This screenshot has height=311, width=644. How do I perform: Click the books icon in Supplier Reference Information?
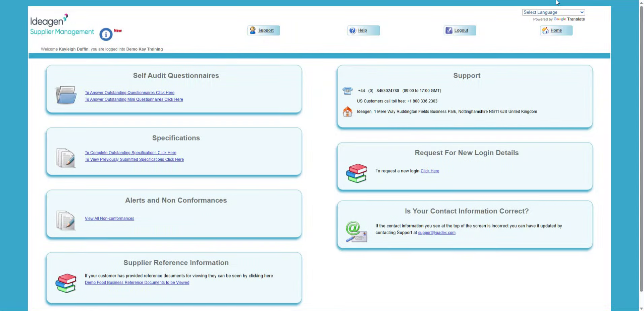click(66, 283)
